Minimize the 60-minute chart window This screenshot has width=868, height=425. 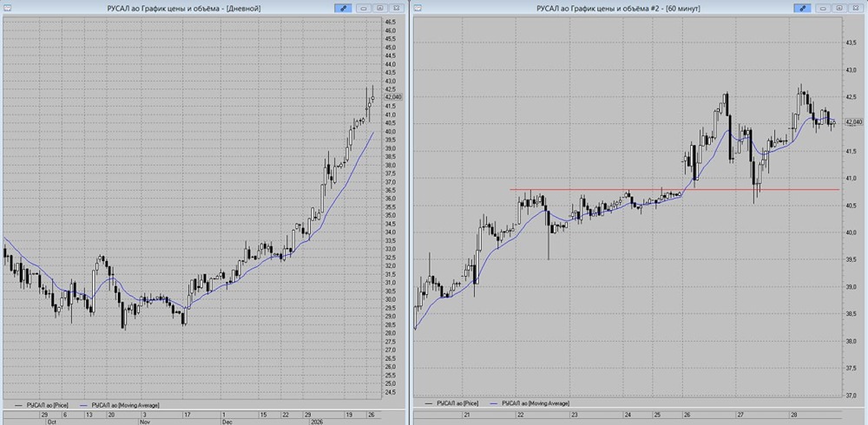825,8
